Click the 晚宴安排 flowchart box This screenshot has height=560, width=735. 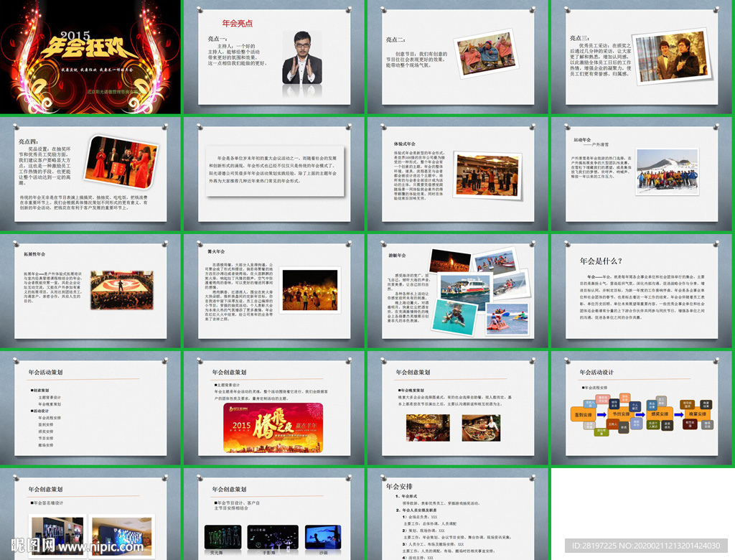click(x=698, y=414)
